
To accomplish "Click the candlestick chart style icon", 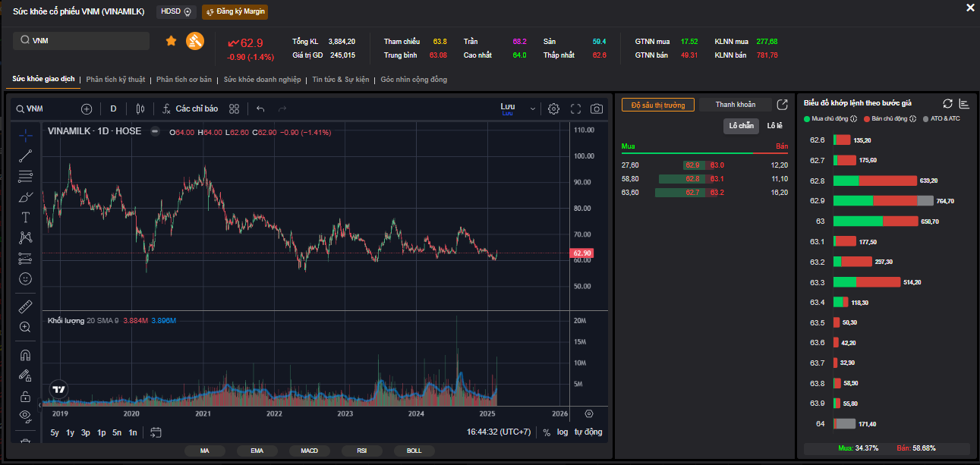I will coord(140,108).
